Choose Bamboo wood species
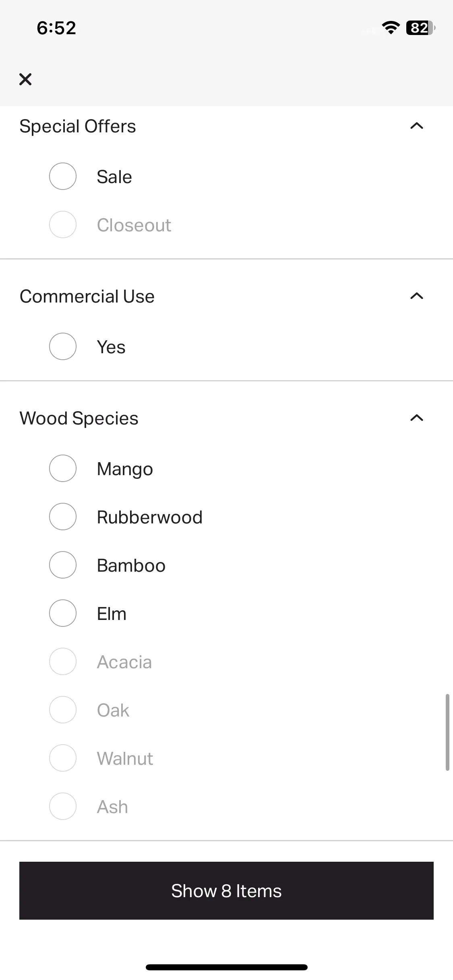Viewport: 453px width, 980px height. [x=63, y=565]
